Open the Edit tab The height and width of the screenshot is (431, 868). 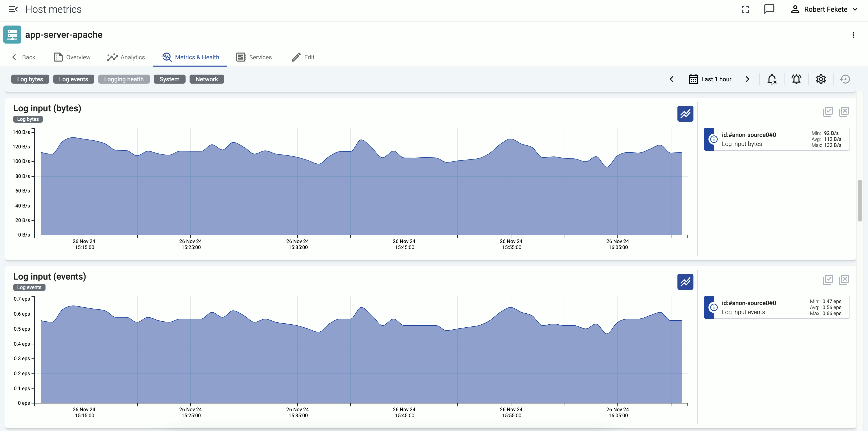click(303, 57)
